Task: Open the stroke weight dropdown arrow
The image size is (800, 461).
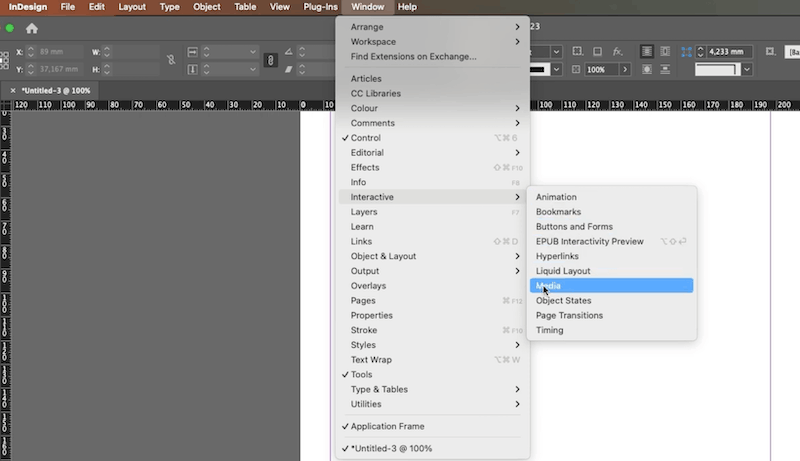Action: [x=556, y=52]
